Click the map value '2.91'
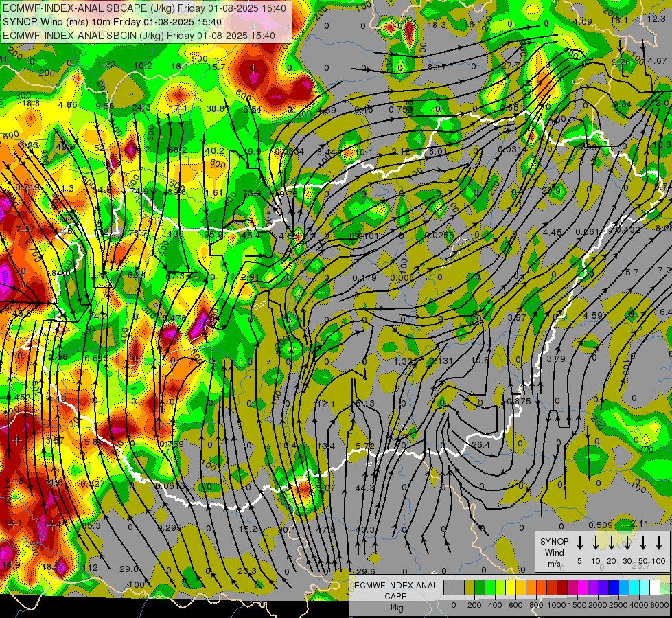The image size is (672, 618). click(x=250, y=277)
